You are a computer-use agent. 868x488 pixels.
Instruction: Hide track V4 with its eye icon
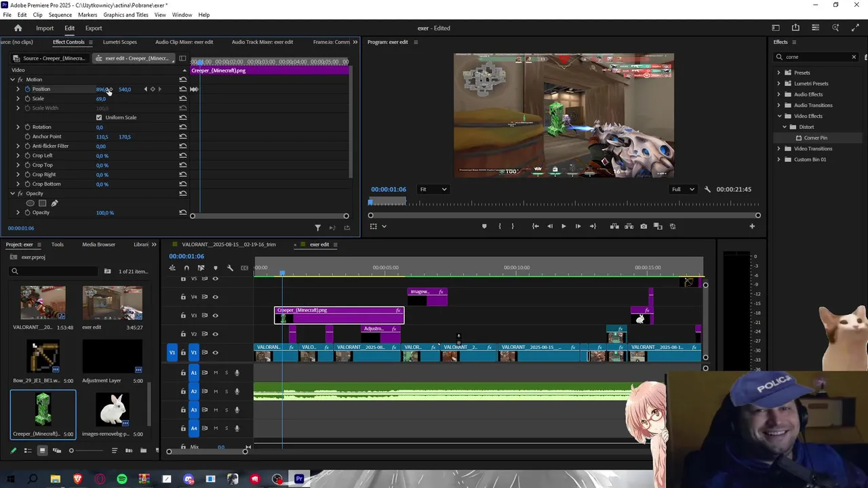[216, 297]
